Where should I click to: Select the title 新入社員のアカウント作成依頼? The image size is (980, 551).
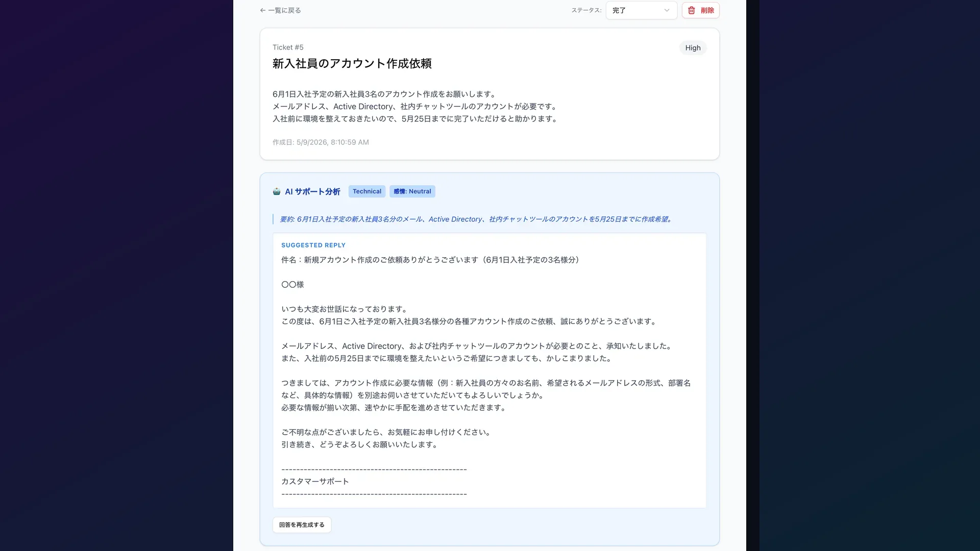pos(352,64)
